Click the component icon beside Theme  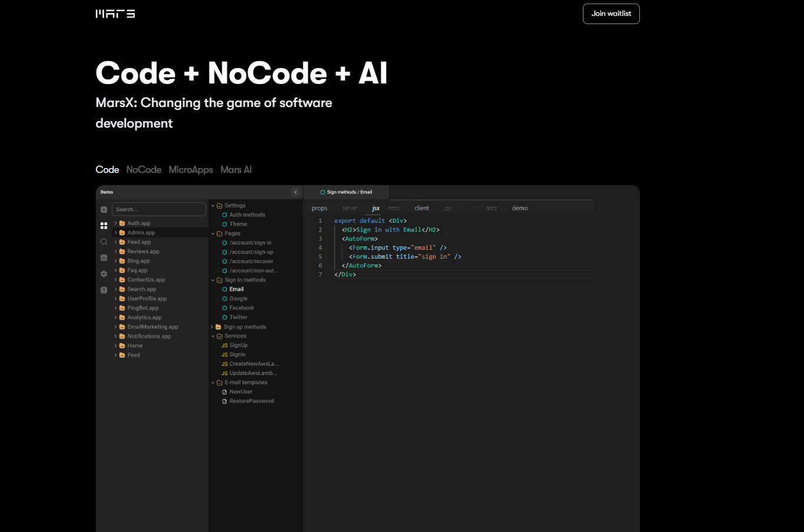coord(225,225)
